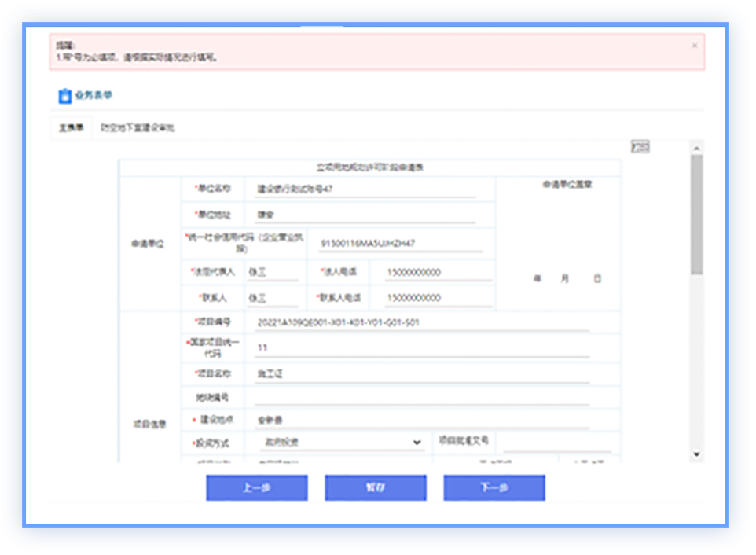Image resolution: width=756 pixels, height=555 pixels.
Task: Focus the 单位名称 input field
Action: [x=365, y=189]
